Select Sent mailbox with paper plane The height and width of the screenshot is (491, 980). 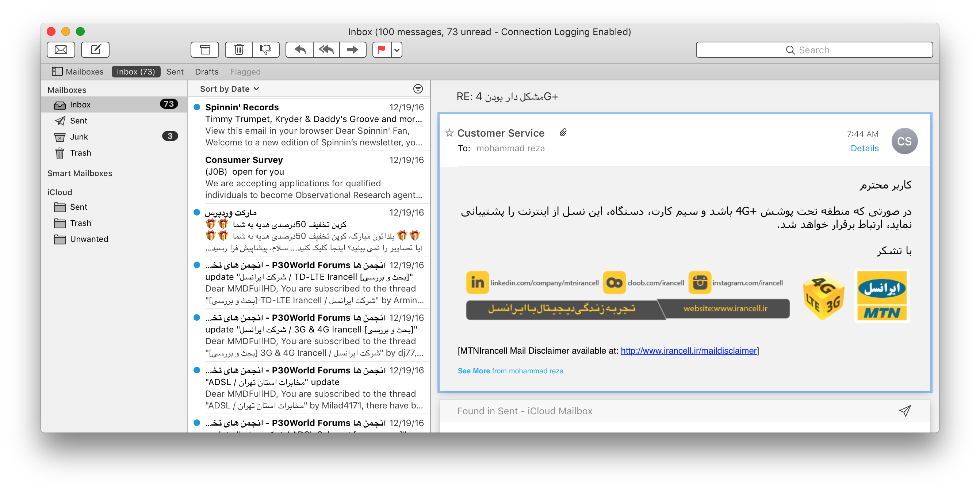[x=114, y=121]
